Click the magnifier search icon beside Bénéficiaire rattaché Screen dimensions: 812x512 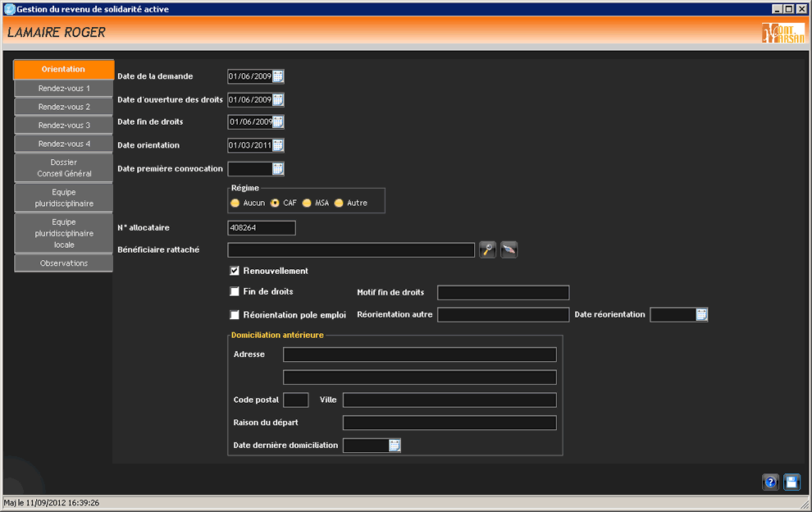click(x=487, y=250)
